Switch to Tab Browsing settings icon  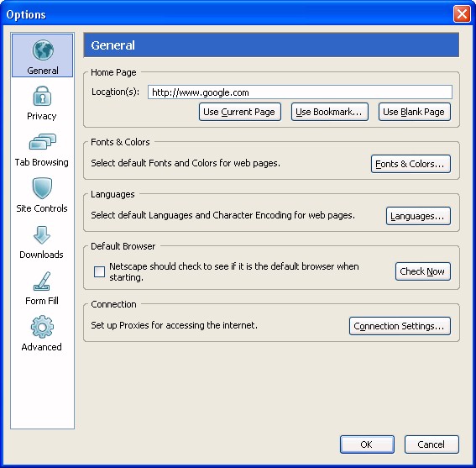tap(43, 142)
